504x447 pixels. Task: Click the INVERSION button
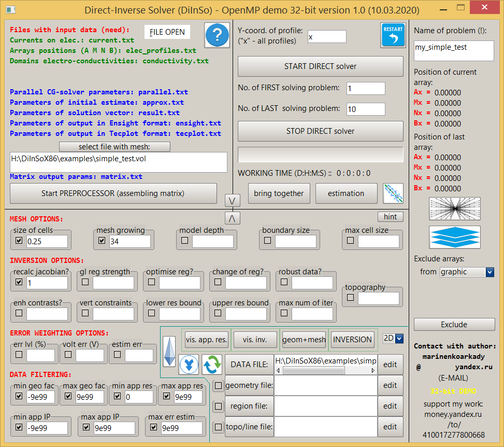[x=353, y=340]
